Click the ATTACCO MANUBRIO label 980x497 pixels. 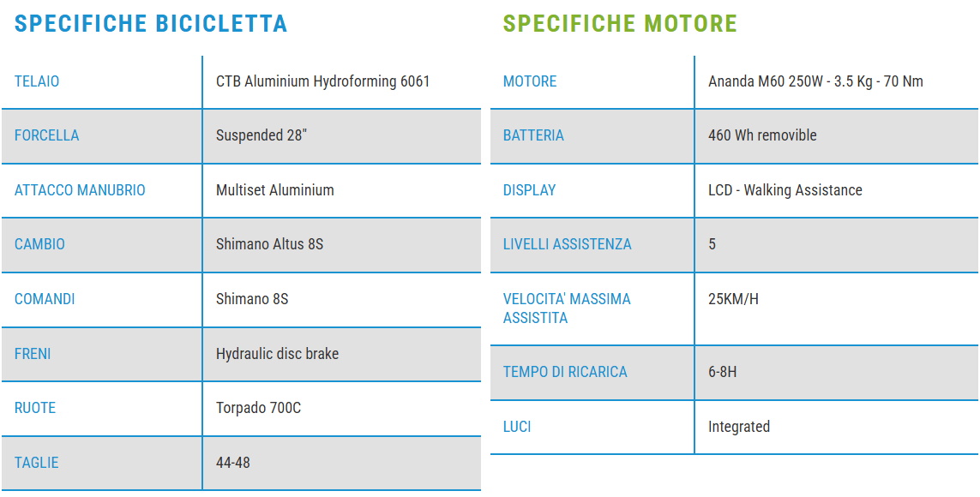coord(80,190)
